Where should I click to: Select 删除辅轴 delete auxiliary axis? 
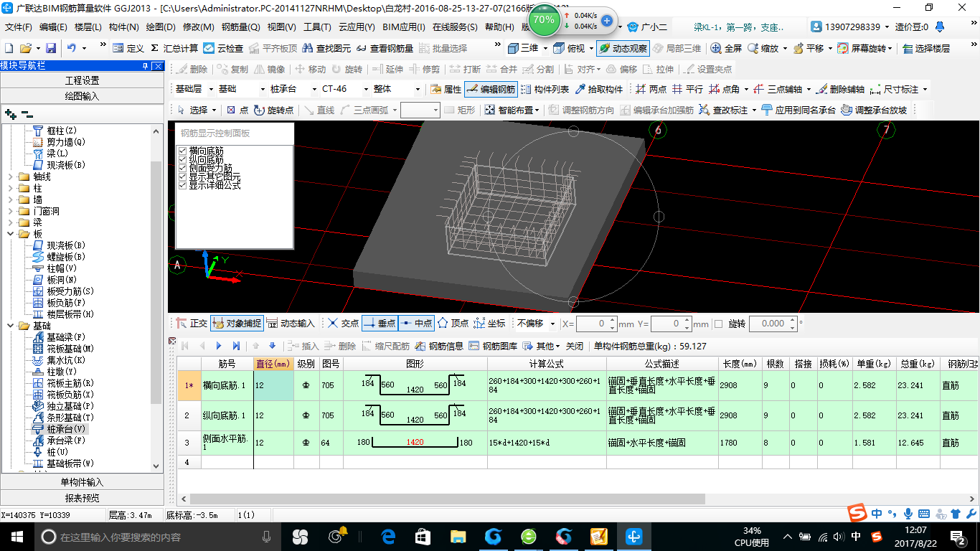840,89
